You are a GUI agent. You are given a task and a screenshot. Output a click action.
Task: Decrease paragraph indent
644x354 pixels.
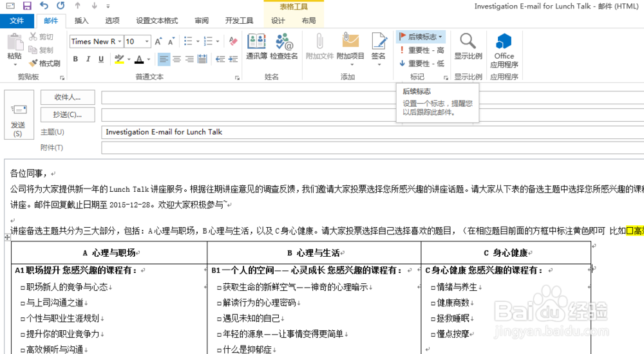220,59
